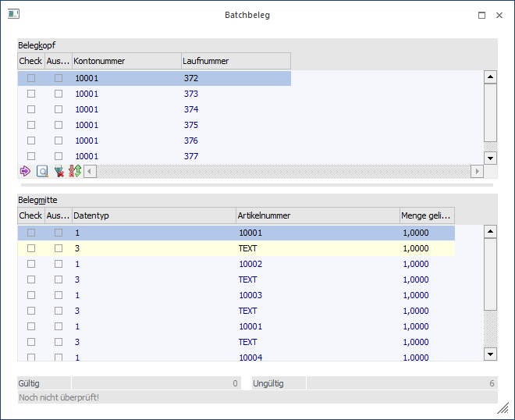
Task: Sort by the Kontonummer column header
Action: pos(126,61)
